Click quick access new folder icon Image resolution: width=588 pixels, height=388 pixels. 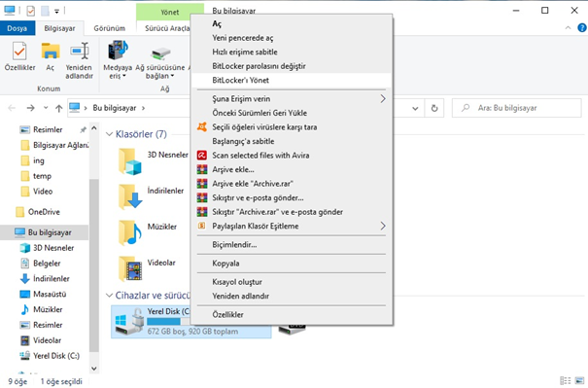click(x=45, y=11)
